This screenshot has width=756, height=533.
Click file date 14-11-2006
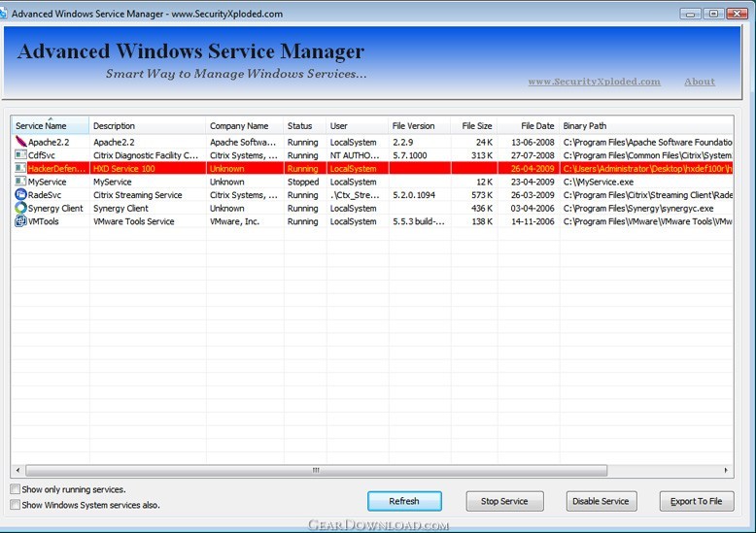point(533,221)
